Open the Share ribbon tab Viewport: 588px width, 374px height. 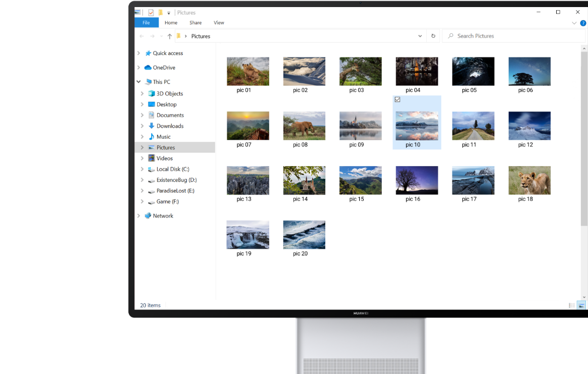click(x=195, y=23)
